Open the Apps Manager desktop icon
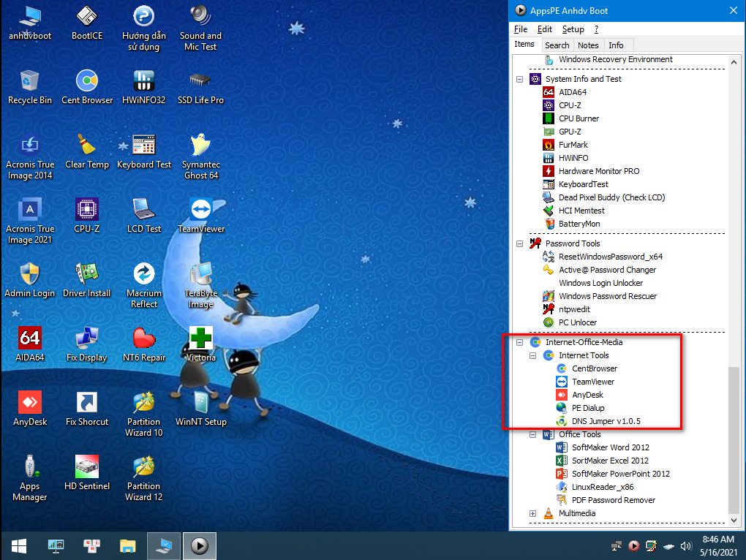 click(30, 478)
